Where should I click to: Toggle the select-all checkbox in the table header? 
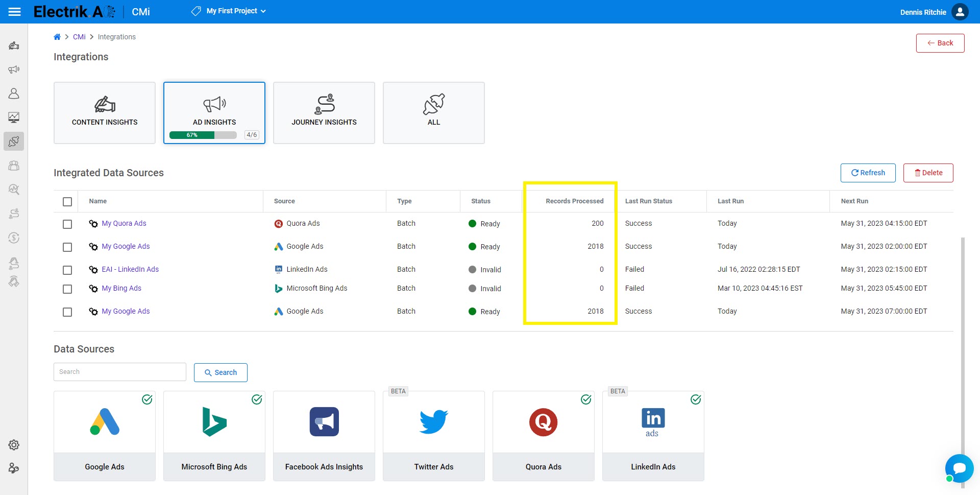tap(67, 201)
